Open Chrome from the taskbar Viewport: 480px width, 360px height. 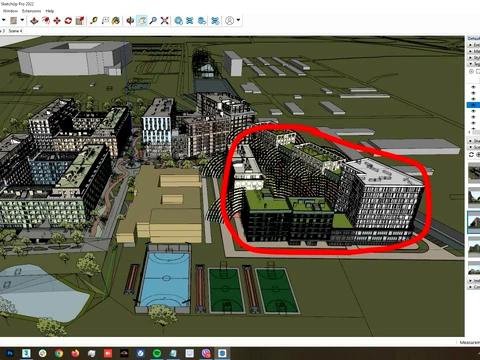[59, 353]
